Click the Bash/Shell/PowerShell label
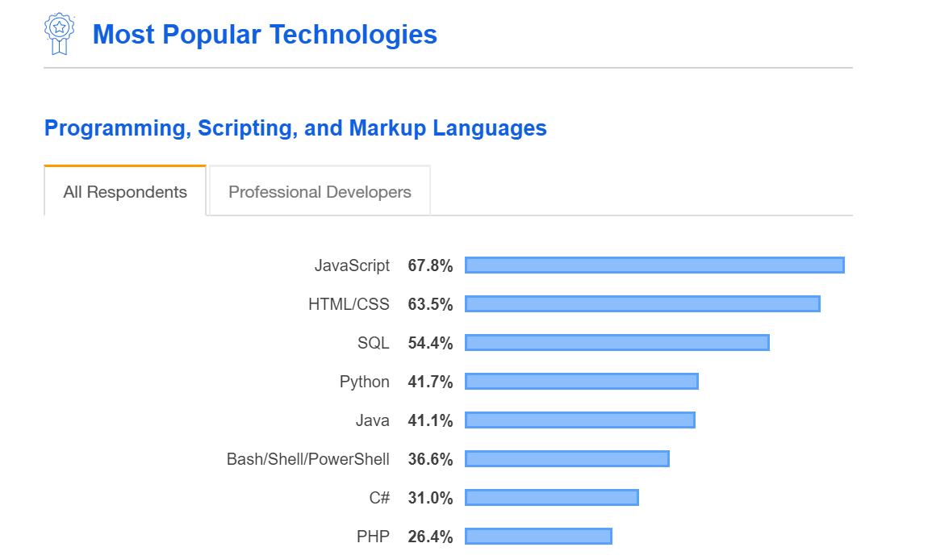The height and width of the screenshot is (560, 932). pyautogui.click(x=307, y=459)
